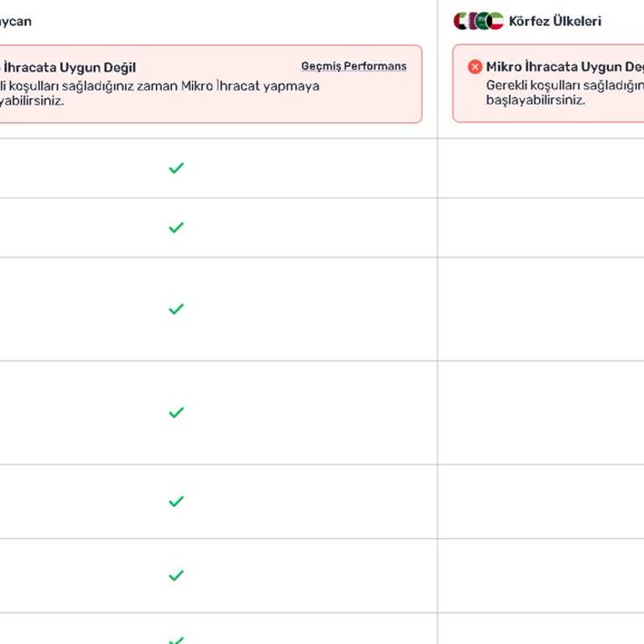Viewport: 644px width, 644px height.
Task: Click the red X error icon
Action: pos(475,67)
